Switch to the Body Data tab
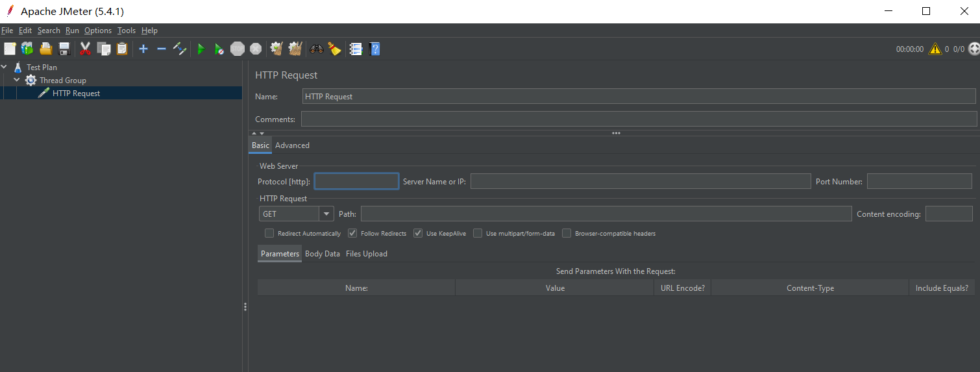This screenshot has height=372, width=980. point(323,254)
